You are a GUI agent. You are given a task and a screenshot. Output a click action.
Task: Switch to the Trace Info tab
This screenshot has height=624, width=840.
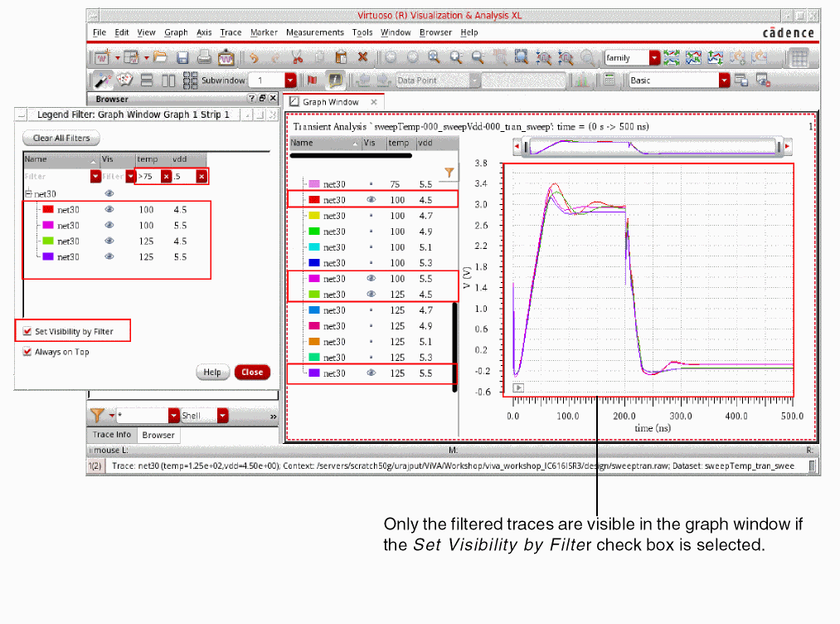(x=111, y=435)
